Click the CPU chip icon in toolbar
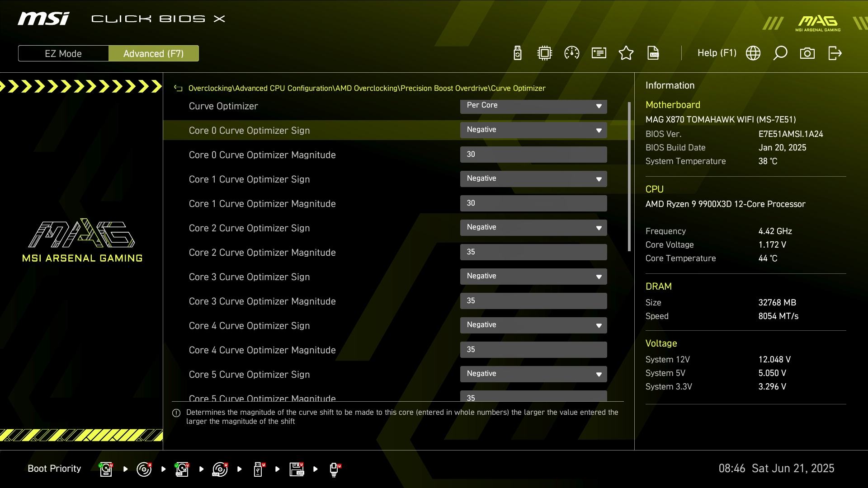The height and width of the screenshot is (488, 868). pyautogui.click(x=545, y=53)
